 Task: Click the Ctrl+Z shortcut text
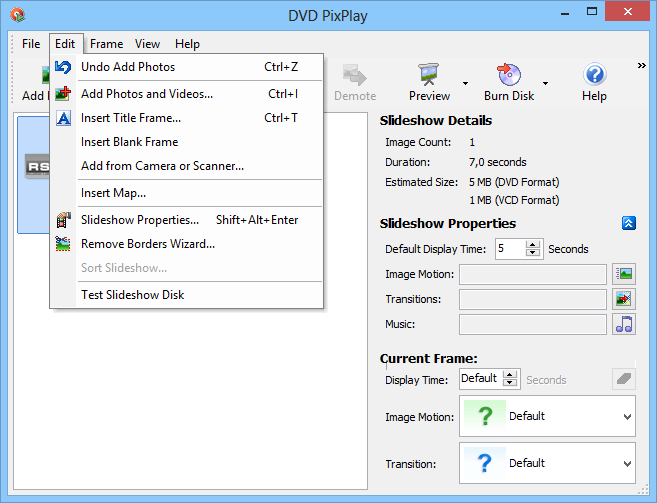[281, 67]
